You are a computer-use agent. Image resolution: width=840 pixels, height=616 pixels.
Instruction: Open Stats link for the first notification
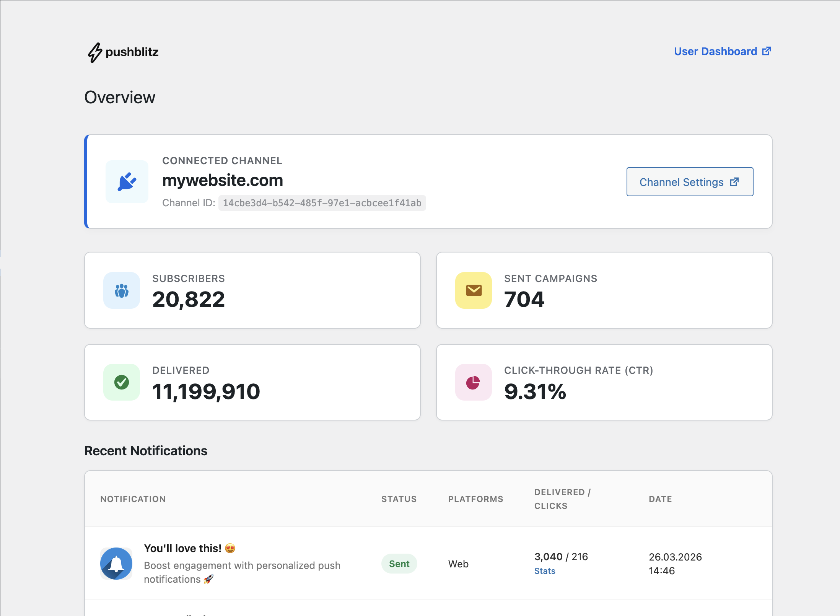[545, 571]
